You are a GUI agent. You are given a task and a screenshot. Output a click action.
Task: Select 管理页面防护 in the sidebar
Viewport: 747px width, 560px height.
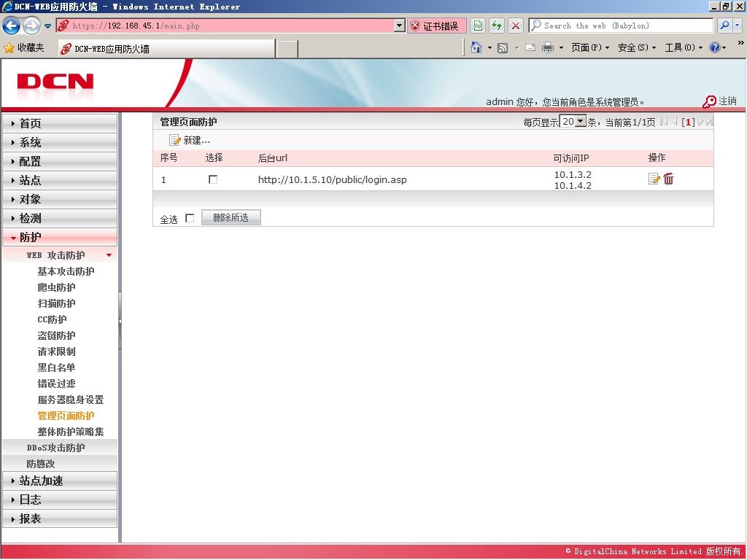66,416
